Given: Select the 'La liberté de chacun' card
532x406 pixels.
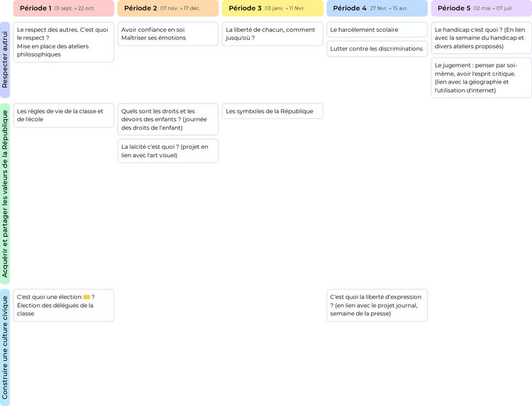Looking at the screenshot, I should pos(272,34).
